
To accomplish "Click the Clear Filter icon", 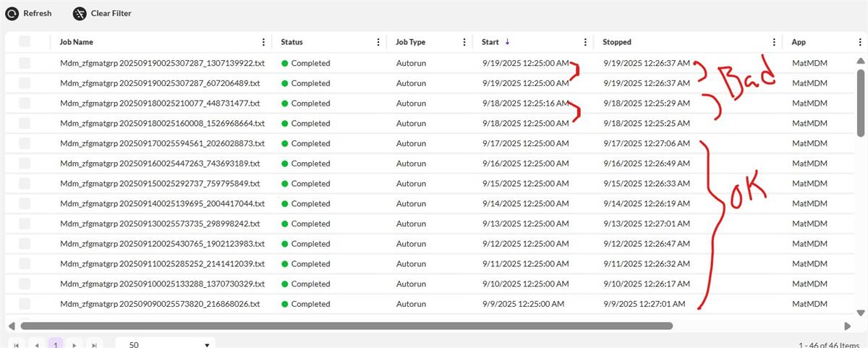I will click(x=80, y=14).
